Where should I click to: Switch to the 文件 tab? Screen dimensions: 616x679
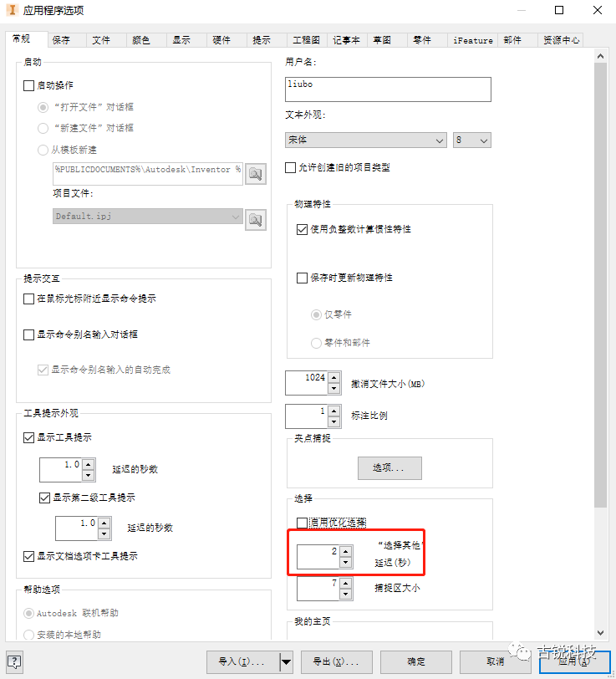[106, 40]
